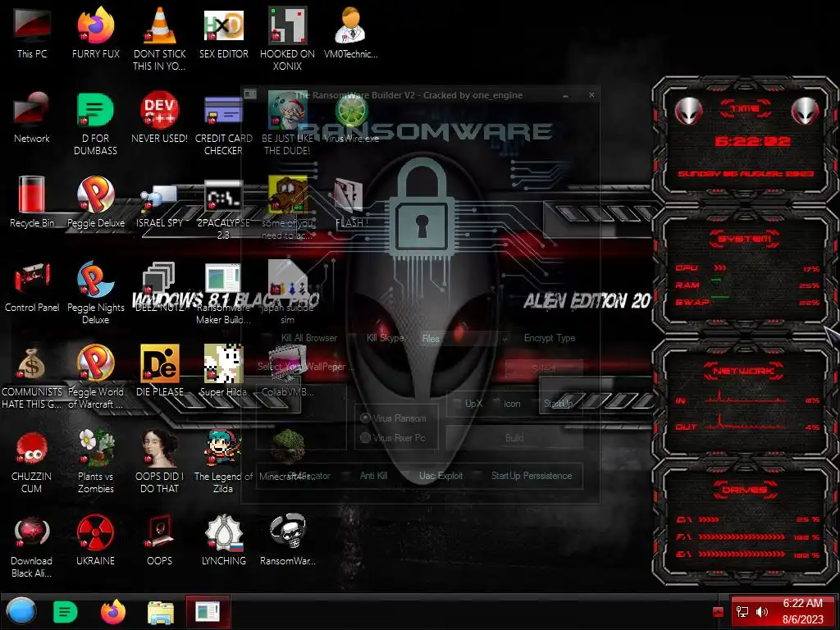The image size is (840, 630).
Task: Launch Firefox from the taskbar
Action: click(x=113, y=612)
